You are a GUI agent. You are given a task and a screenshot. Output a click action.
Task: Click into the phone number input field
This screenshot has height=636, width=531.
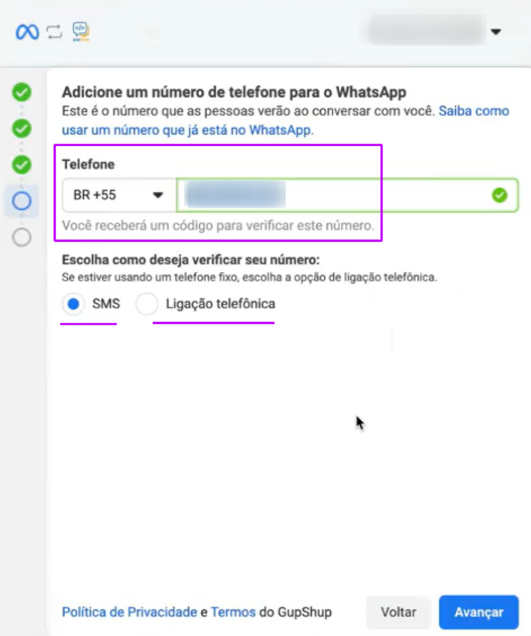pos(347,195)
